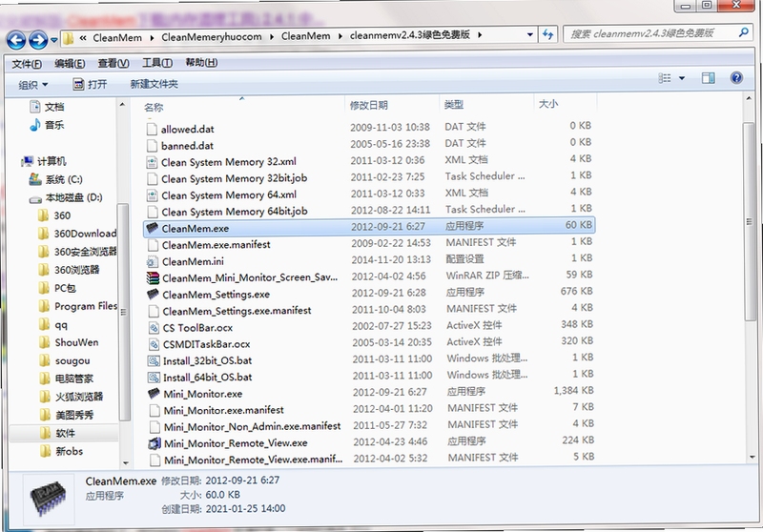
Task: Click Clean System Memory 64.xml icon
Action: pyautogui.click(x=153, y=195)
